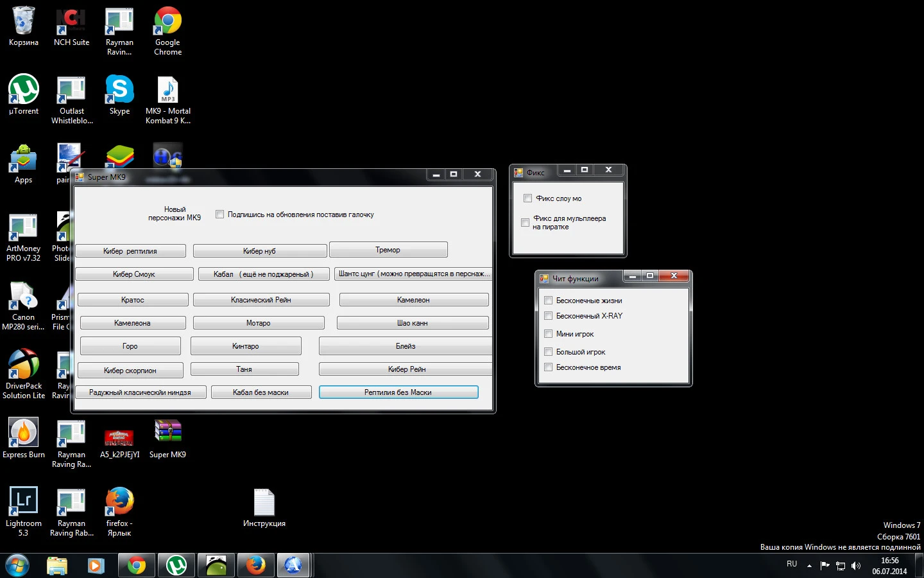The image size is (924, 578).
Task: Open the Super MK9 archive icon on desktop
Action: coord(167,433)
